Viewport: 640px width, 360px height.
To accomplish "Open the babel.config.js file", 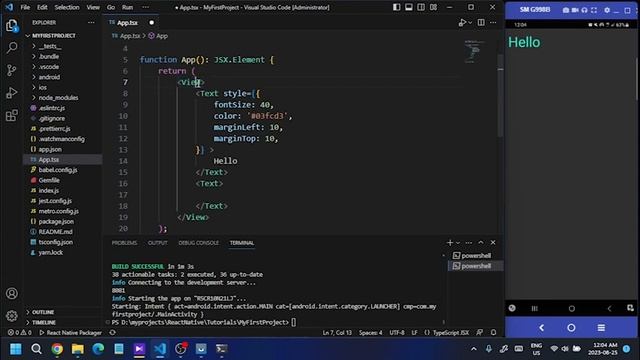I will coord(58,170).
